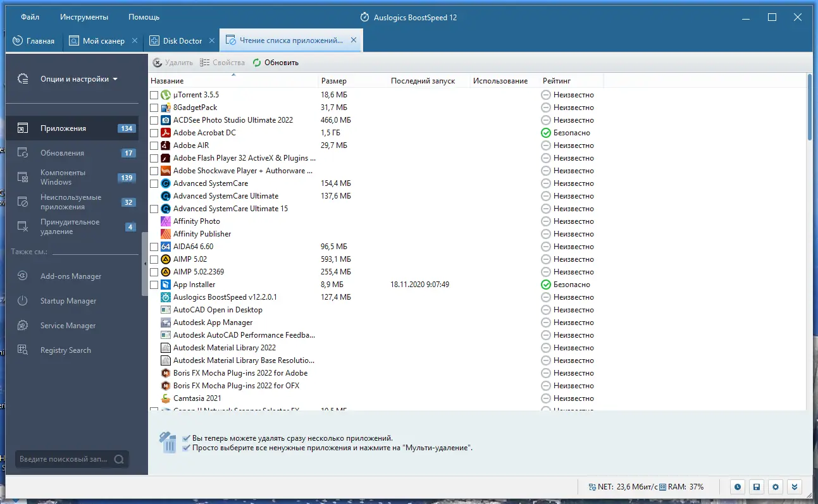The image size is (818, 504).
Task: Click the Registry Search sidebar icon
Action: (23, 350)
